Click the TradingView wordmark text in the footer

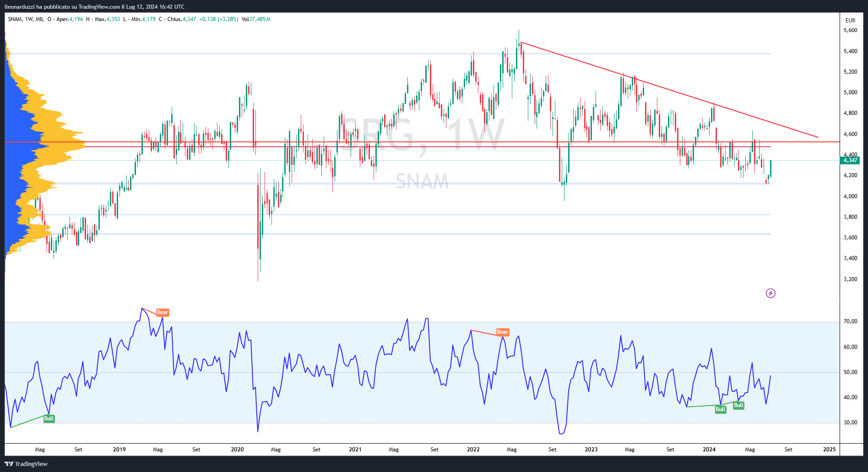[x=31, y=464]
